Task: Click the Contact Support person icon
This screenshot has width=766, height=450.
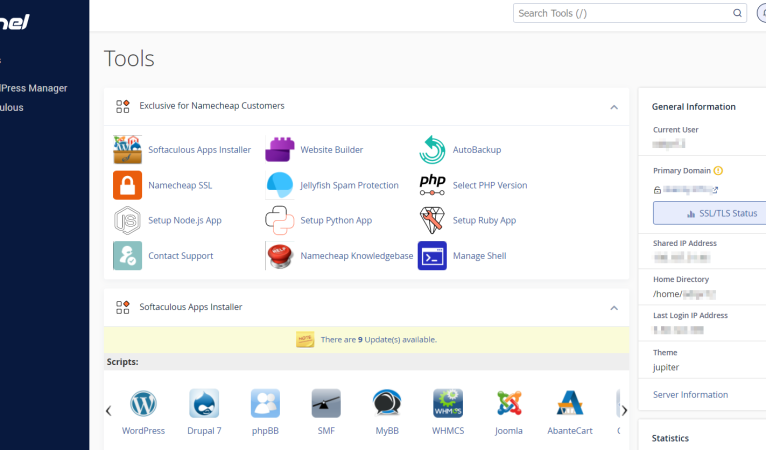Action: [128, 256]
